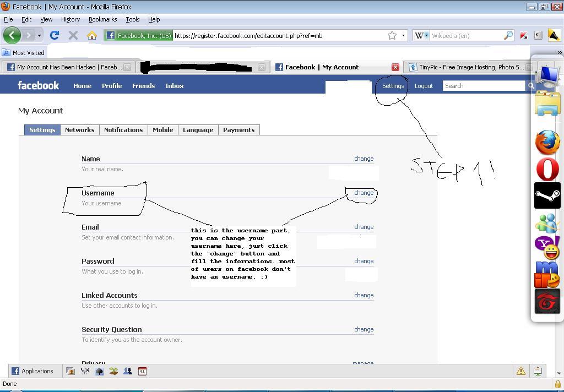Image resolution: width=564 pixels, height=392 pixels.
Task: Open the folder icon in side dock
Action: 547,103
